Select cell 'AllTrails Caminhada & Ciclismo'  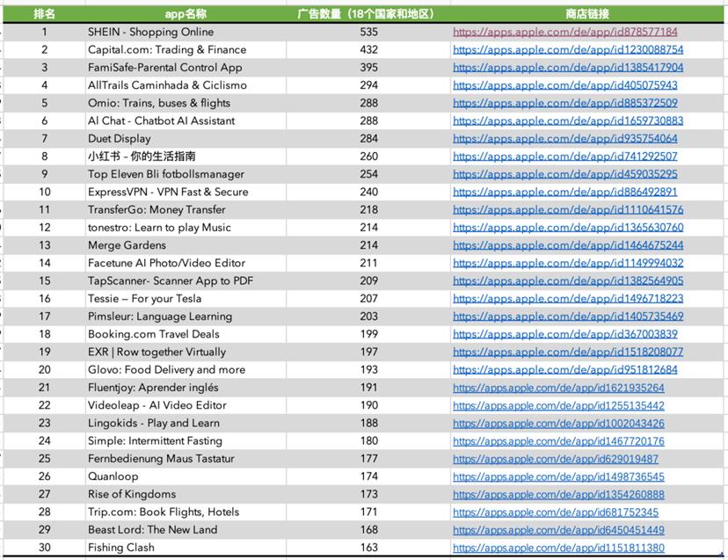186,85
